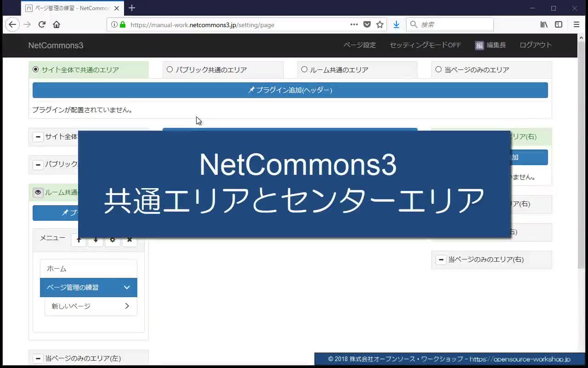Open the downloads arrow panel
Viewport: 588px width, 368px height.
point(396,24)
